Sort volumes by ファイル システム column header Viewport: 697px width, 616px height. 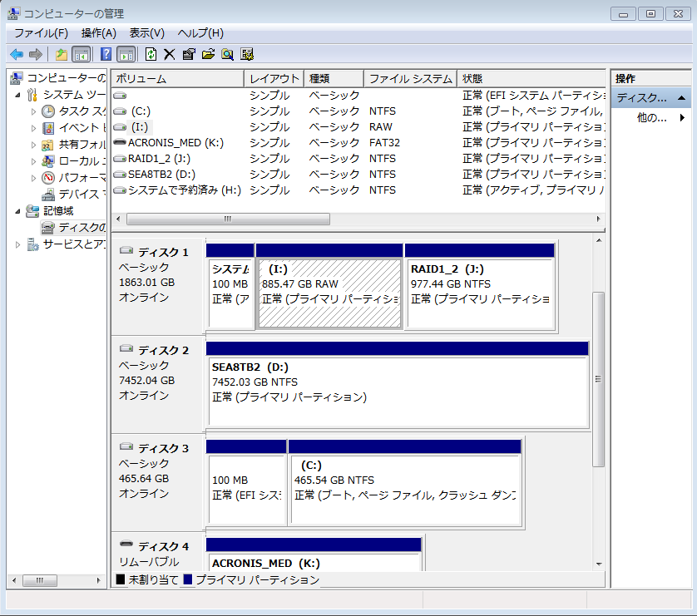tap(409, 79)
